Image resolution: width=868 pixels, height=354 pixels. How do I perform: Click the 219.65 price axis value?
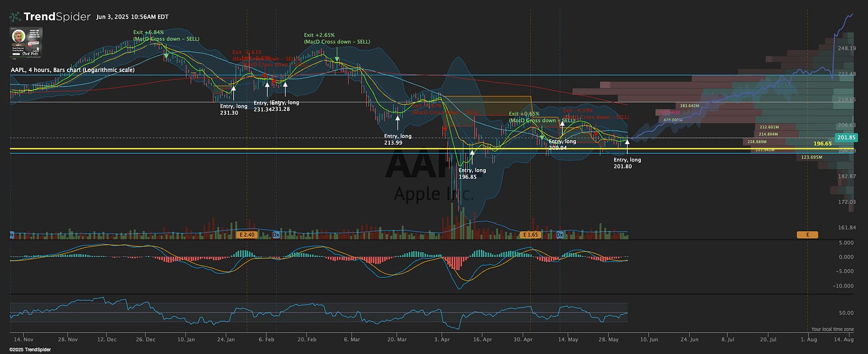coord(847,100)
